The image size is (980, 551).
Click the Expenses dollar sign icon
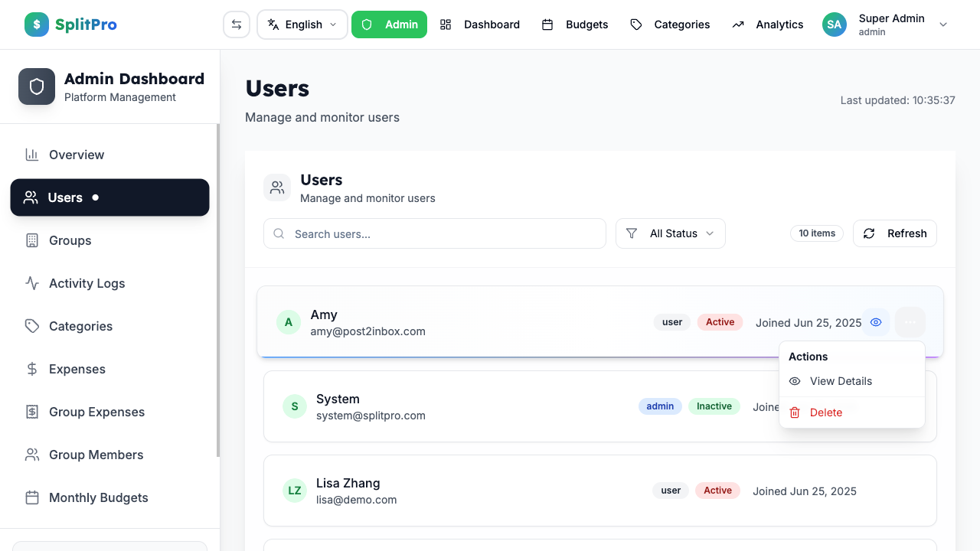pyautogui.click(x=31, y=369)
